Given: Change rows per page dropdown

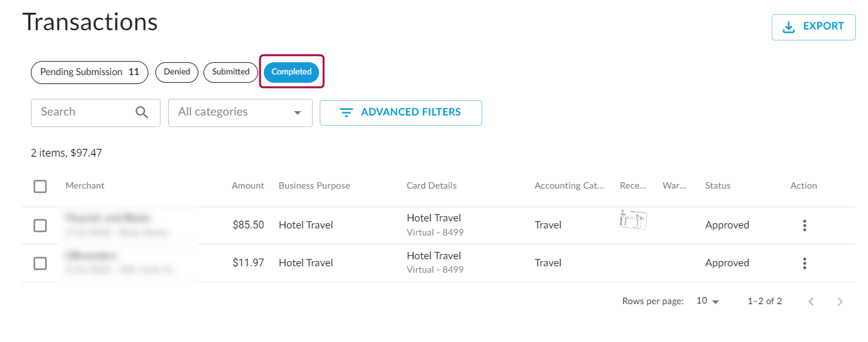Looking at the screenshot, I should tap(707, 301).
